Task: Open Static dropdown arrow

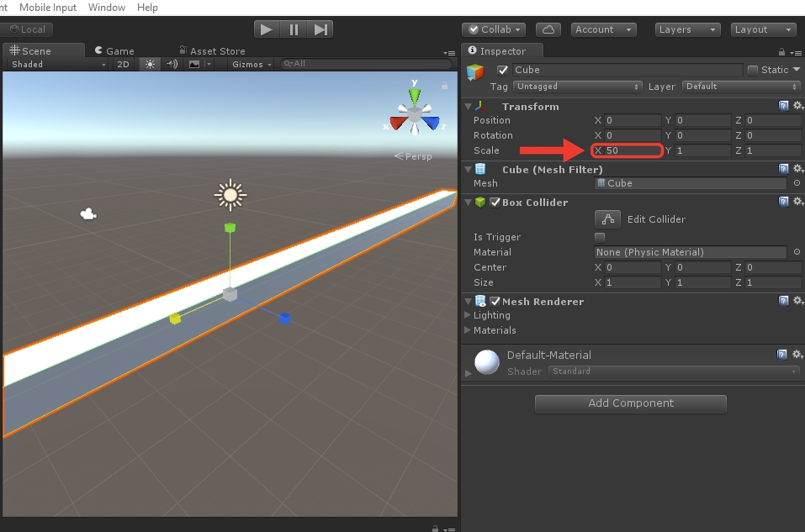Action: [x=797, y=70]
